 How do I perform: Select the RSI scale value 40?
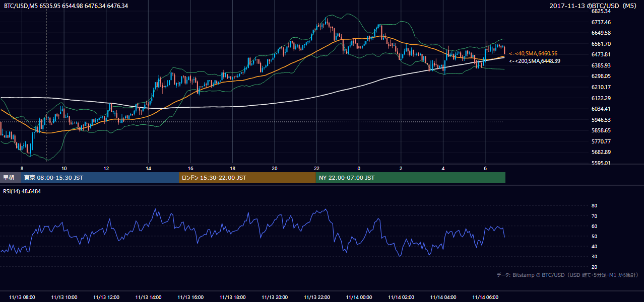(x=595, y=246)
